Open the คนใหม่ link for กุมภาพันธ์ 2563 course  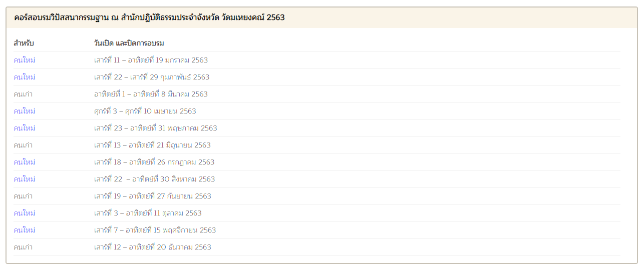(24, 77)
